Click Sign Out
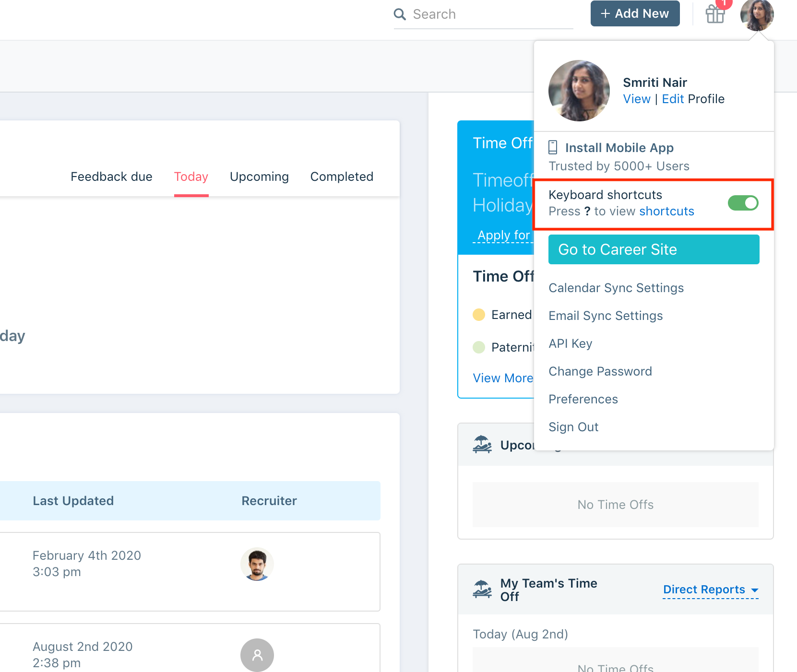797x672 pixels. pos(573,427)
